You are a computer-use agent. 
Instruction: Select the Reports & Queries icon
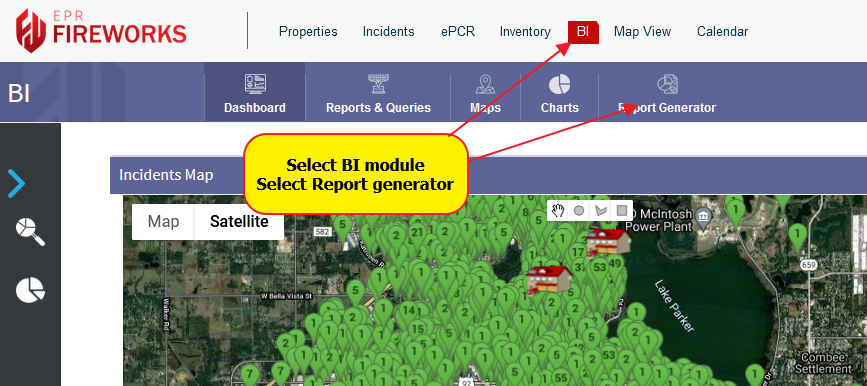pos(379,84)
